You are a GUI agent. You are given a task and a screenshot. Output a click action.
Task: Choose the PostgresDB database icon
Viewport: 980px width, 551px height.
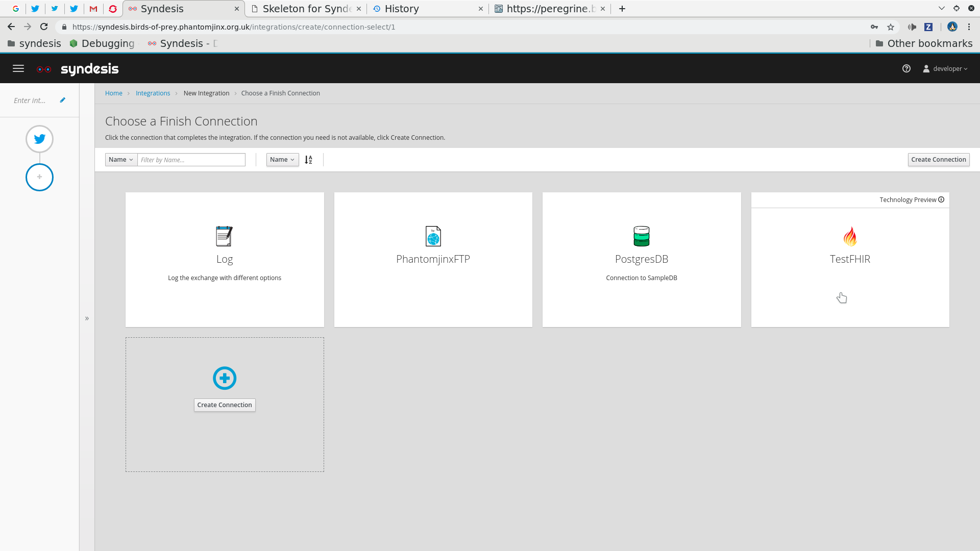[642, 236]
